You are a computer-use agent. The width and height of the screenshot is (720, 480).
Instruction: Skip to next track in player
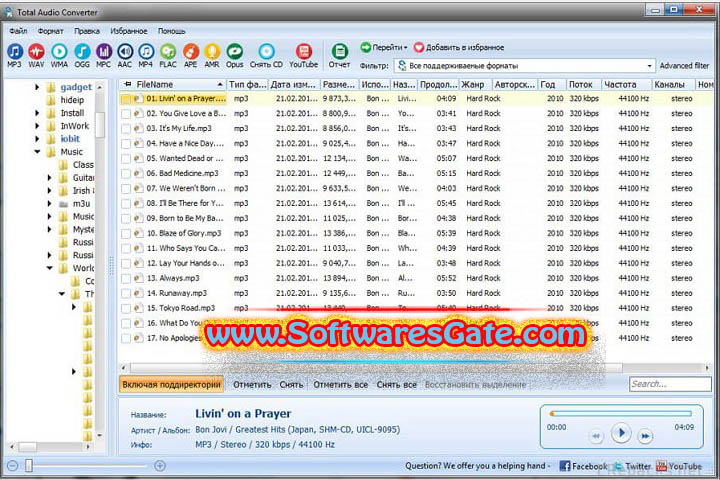tap(645, 436)
